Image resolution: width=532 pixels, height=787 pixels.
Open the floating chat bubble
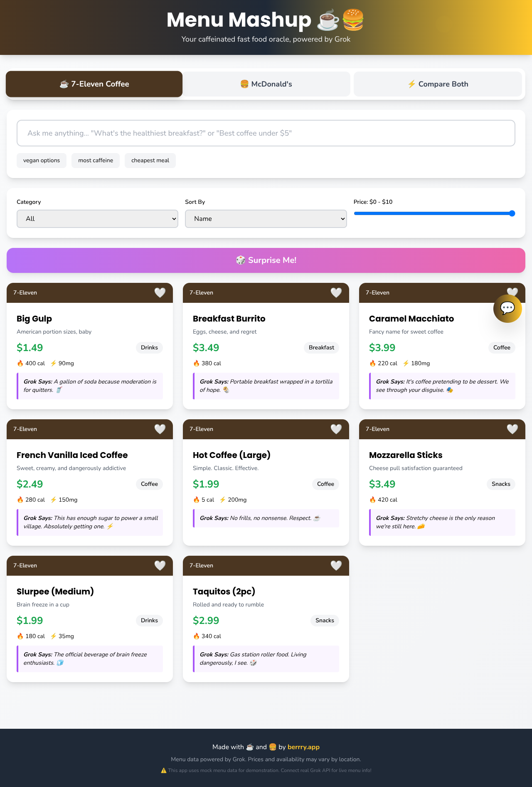tap(507, 309)
